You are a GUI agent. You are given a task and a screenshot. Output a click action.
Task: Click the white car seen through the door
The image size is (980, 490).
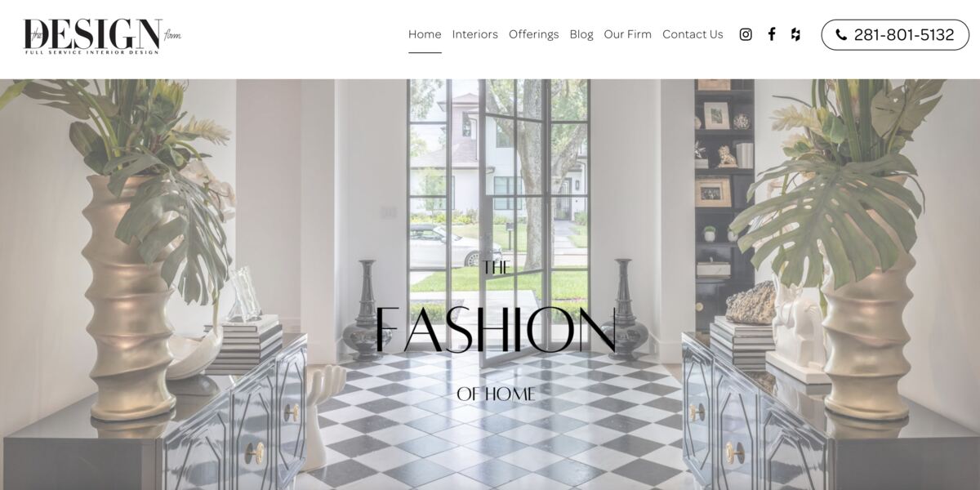pyautogui.click(x=443, y=247)
